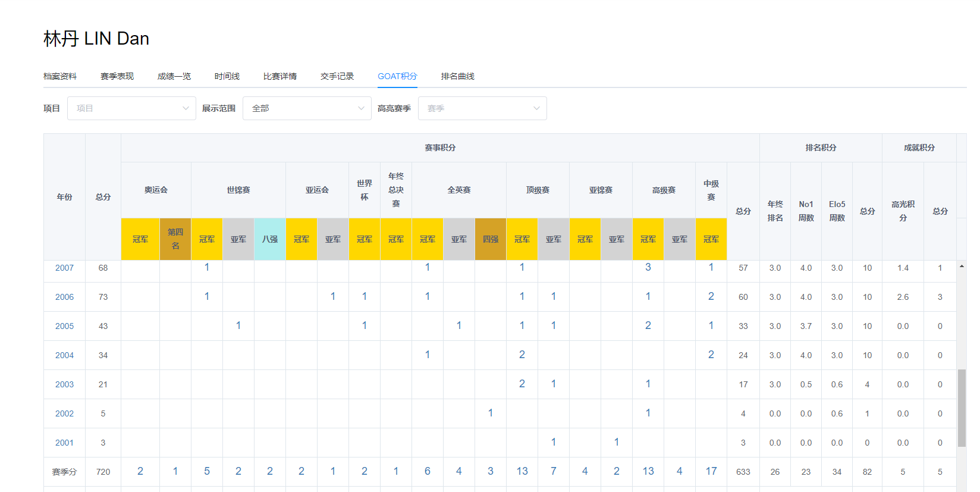Click the 四强 count 1 in 2002 row
This screenshot has height=492, width=980.
491,413
